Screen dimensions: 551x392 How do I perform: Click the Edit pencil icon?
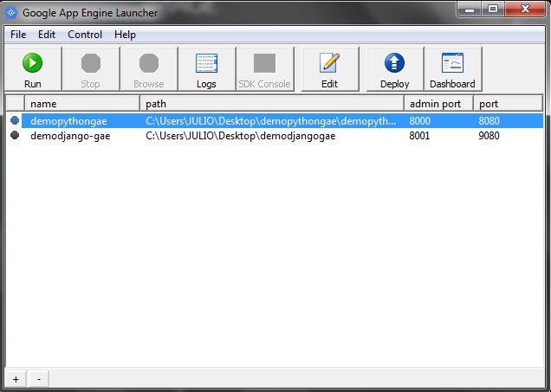point(329,63)
